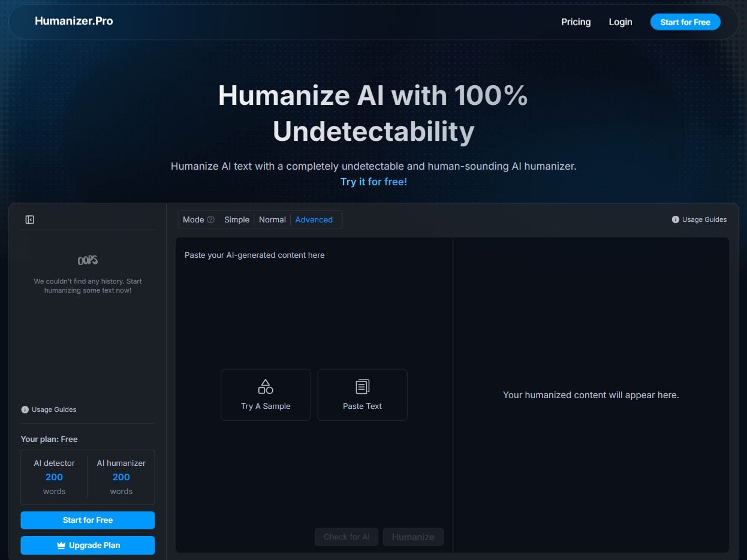Click the Humanizer.Pro logo
The image size is (747, 560).
click(x=74, y=21)
